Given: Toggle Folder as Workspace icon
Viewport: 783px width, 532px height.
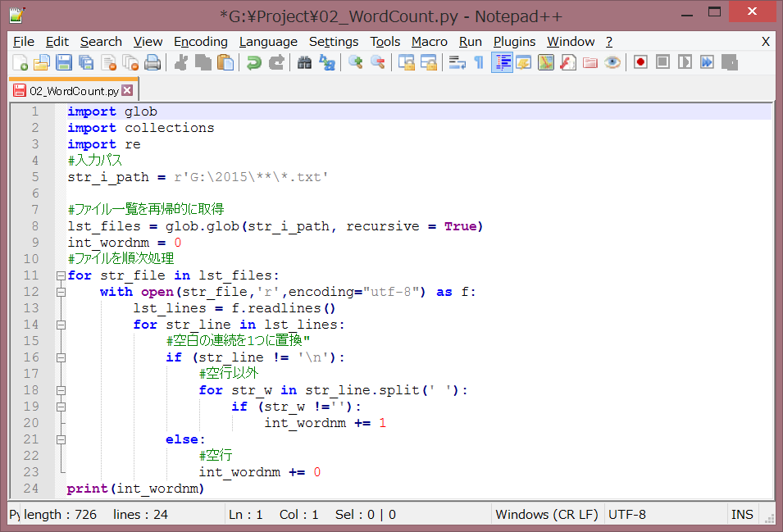Looking at the screenshot, I should point(590,63).
